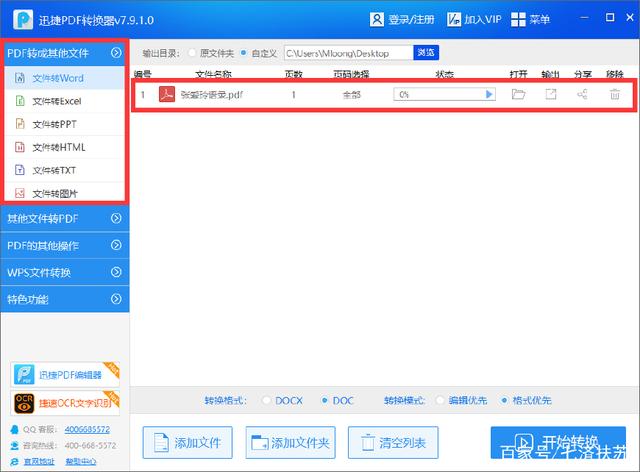The width and height of the screenshot is (640, 472).
Task: Click the 登录/注册 user icon
Action: click(376, 19)
